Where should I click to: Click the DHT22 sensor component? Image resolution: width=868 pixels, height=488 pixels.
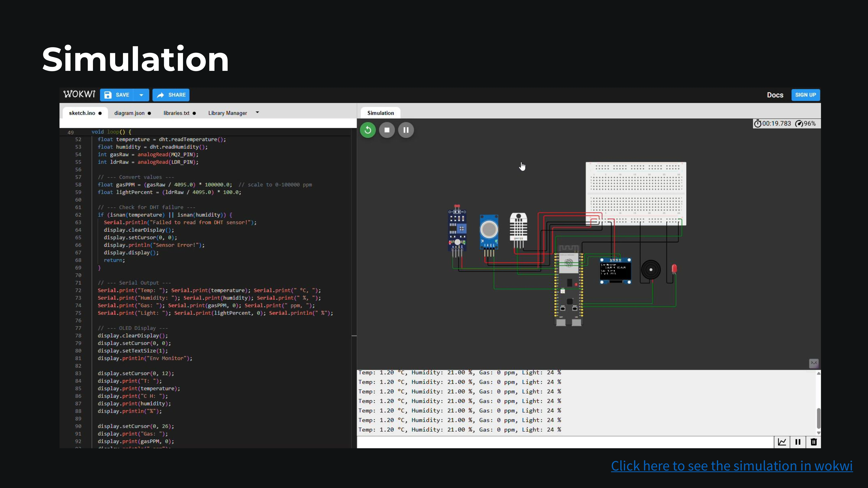(518, 227)
